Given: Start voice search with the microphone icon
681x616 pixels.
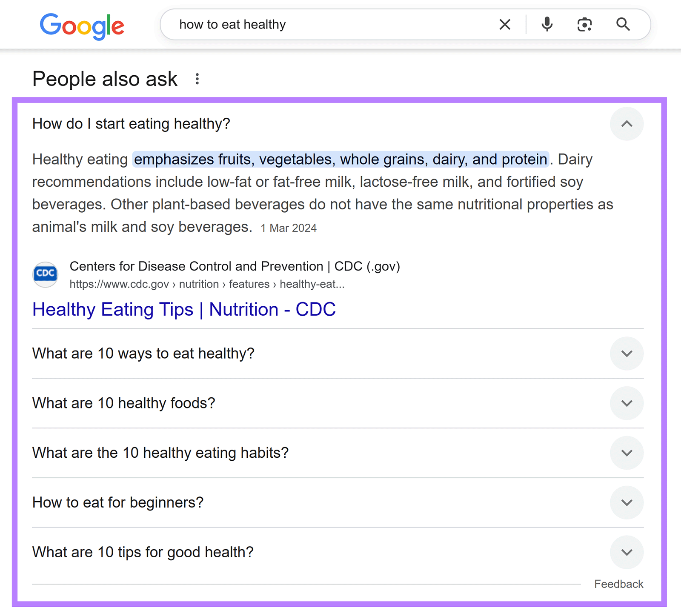Looking at the screenshot, I should click(547, 24).
